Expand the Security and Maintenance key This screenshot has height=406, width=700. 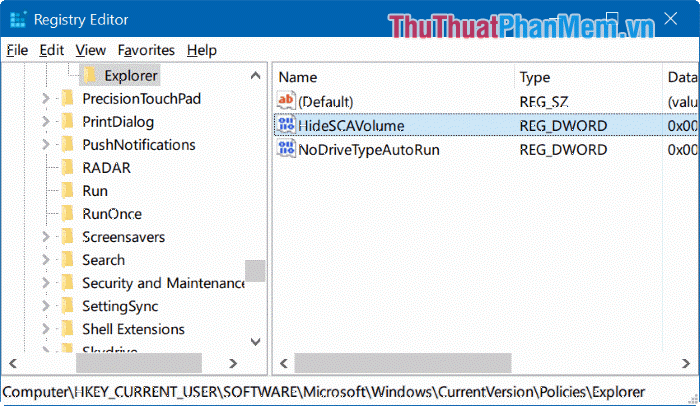point(46,283)
